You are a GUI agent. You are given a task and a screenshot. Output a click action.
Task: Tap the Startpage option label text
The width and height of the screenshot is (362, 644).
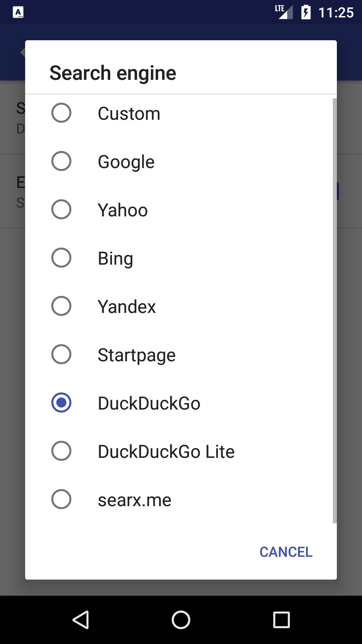coord(136,355)
